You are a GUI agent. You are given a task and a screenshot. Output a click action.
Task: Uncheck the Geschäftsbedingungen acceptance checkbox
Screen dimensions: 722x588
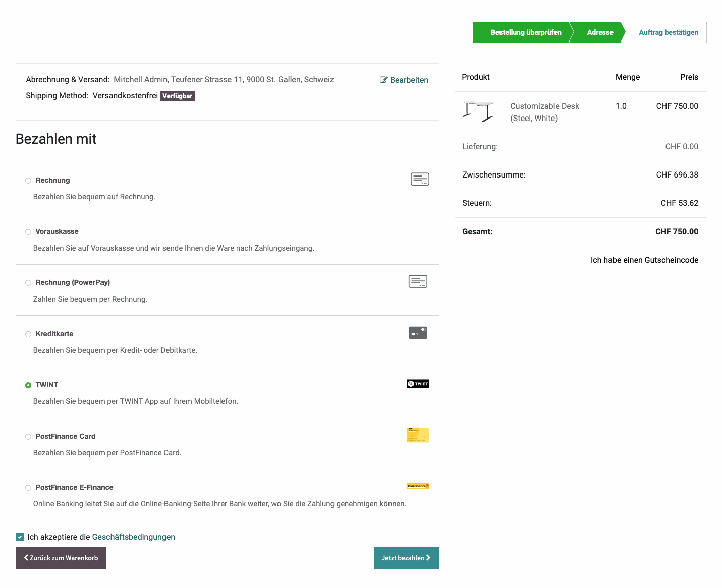pos(20,537)
